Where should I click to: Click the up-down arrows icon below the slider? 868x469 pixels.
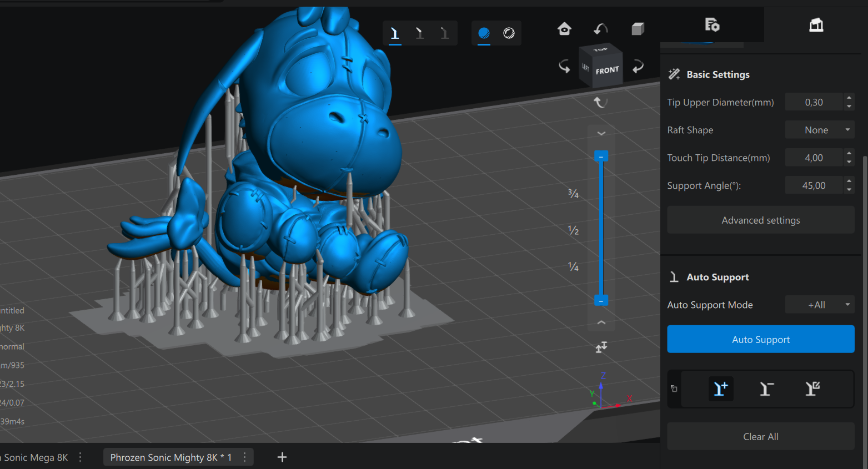tap(601, 347)
